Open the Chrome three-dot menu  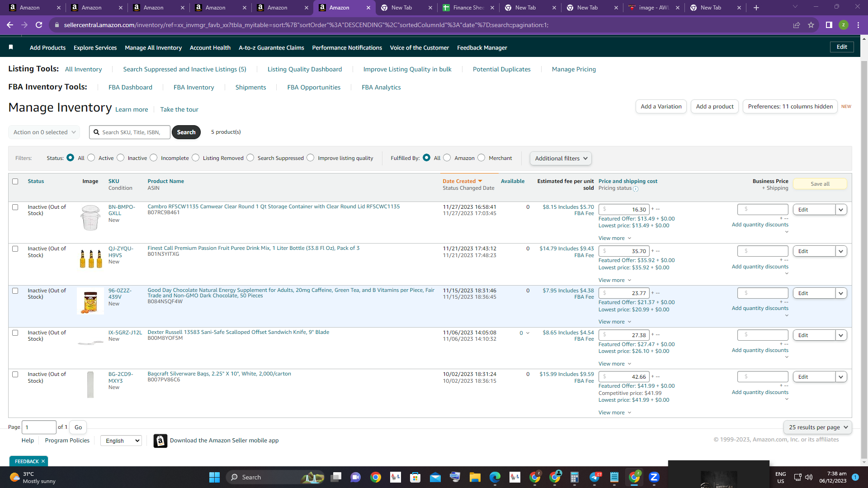pos(858,25)
